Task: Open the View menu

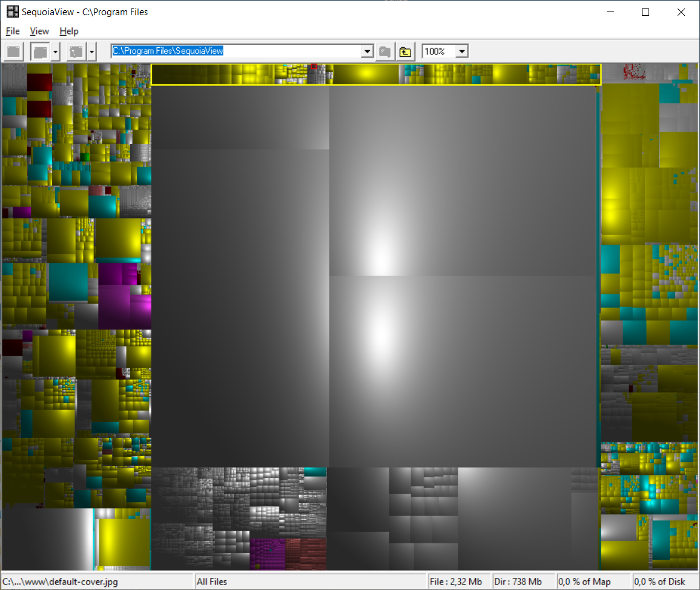Action: pyautogui.click(x=39, y=31)
